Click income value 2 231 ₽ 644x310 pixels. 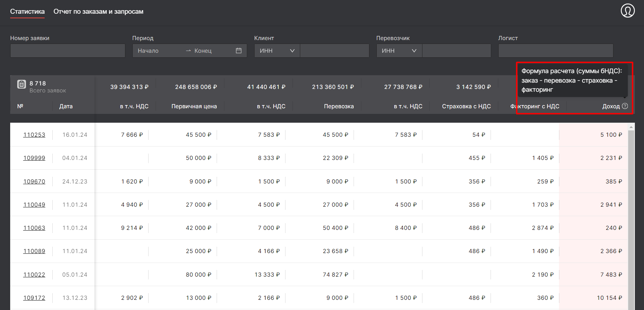point(611,158)
